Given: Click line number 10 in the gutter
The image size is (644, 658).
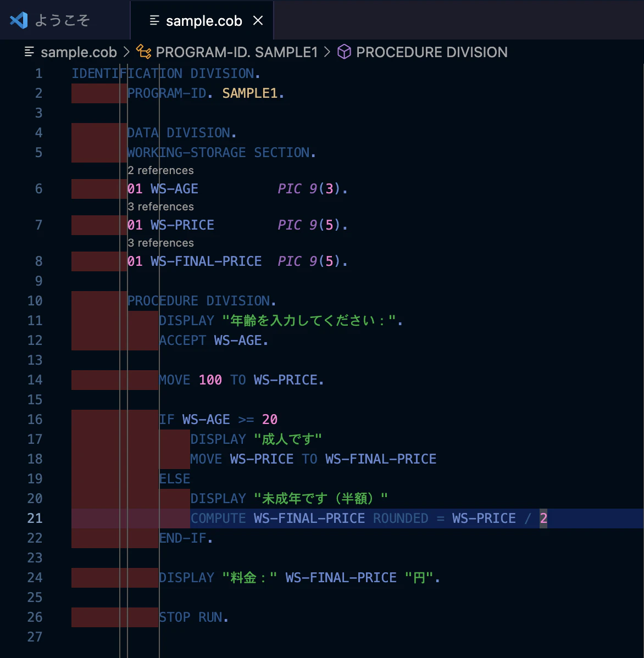Looking at the screenshot, I should 35,300.
